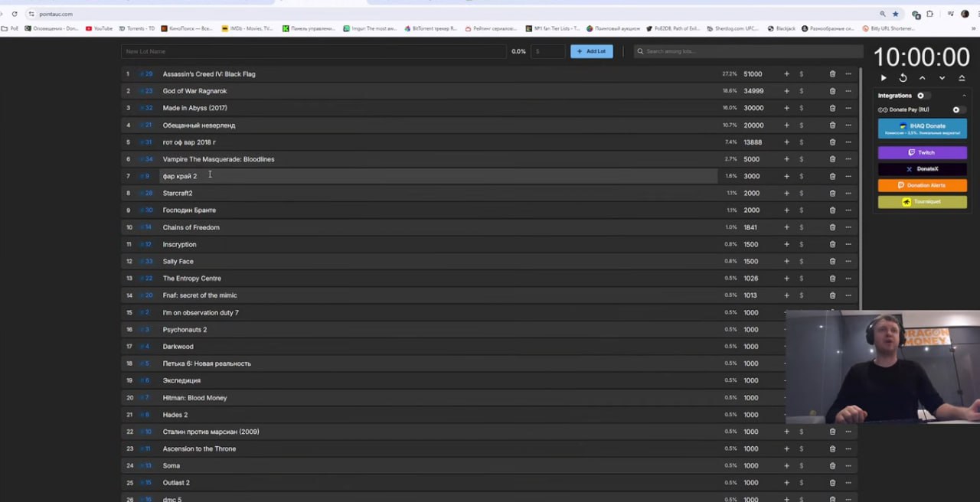Start the auction timer with play button

tap(884, 78)
